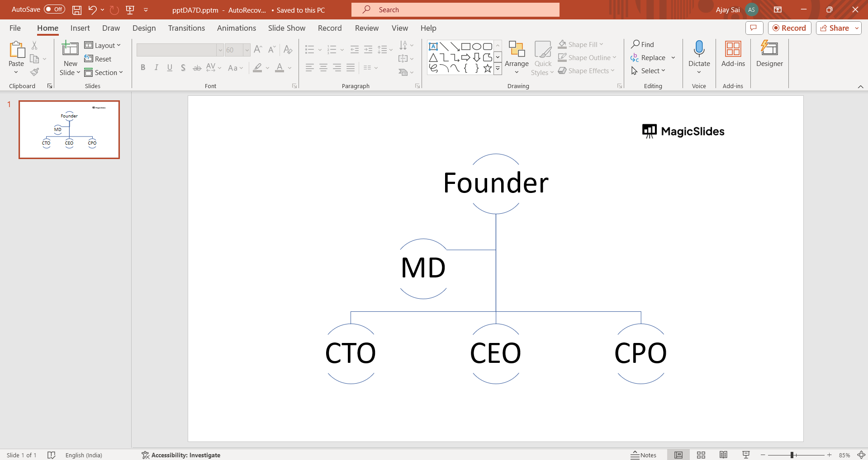Expand shapes gallery More arrow

tap(498, 69)
